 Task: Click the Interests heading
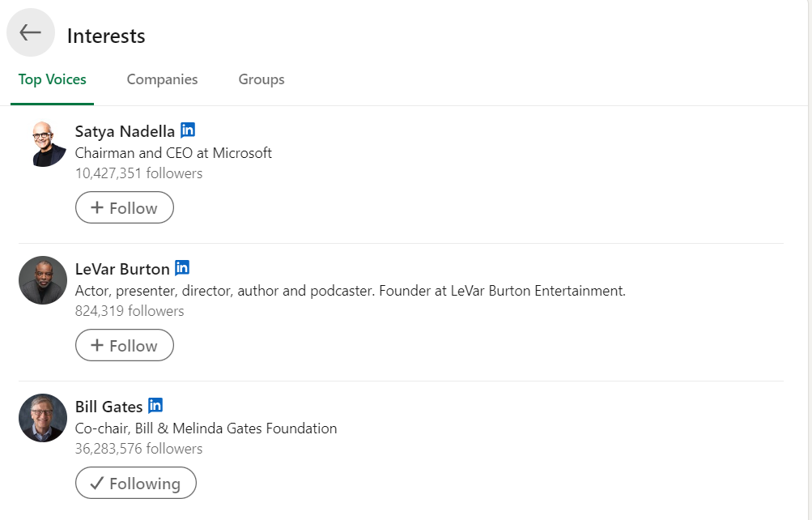pyautogui.click(x=106, y=36)
